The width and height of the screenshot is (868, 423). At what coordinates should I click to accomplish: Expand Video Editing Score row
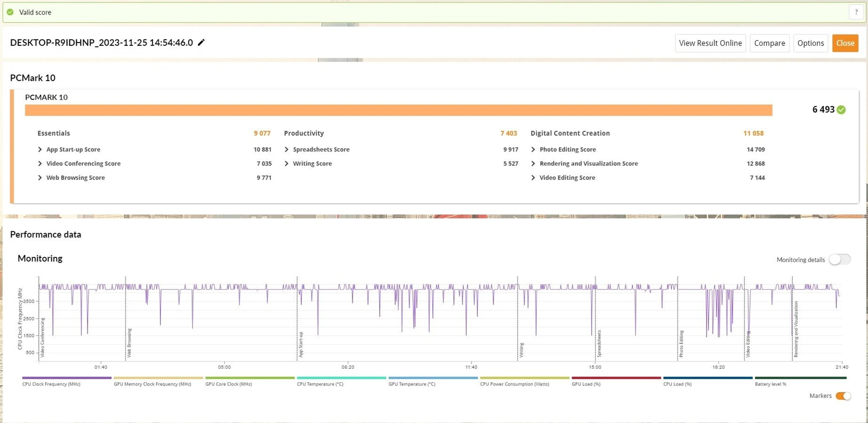[533, 177]
